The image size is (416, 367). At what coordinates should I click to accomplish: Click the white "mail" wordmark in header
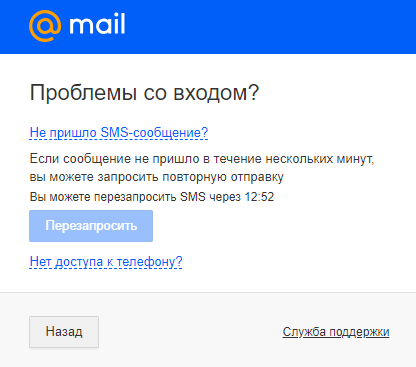click(x=97, y=24)
